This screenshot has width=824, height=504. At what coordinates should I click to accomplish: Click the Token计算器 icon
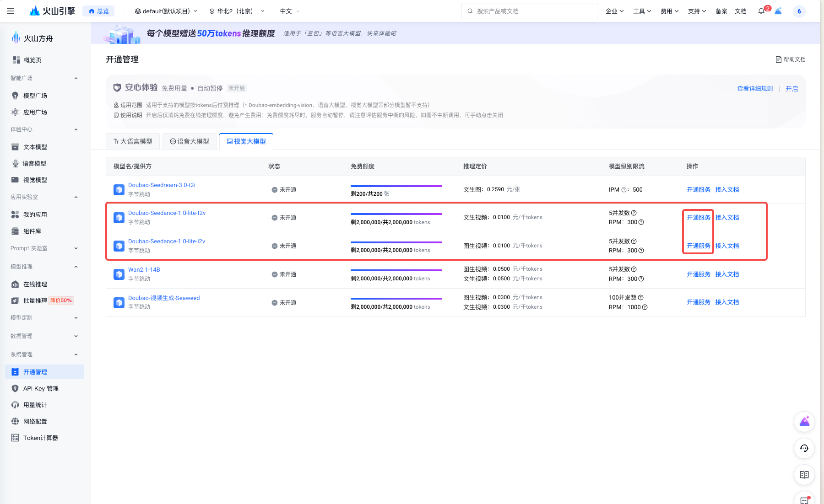click(x=15, y=438)
